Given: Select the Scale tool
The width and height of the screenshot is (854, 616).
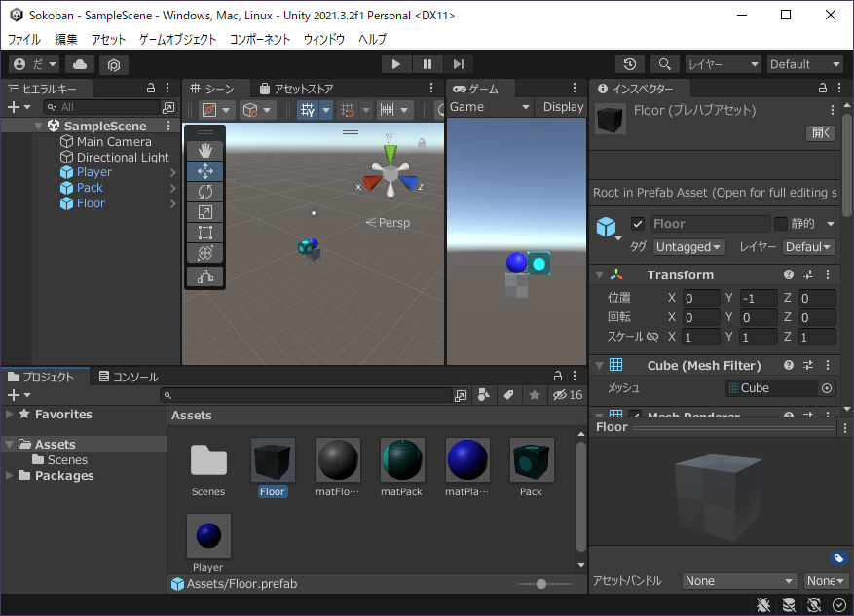Looking at the screenshot, I should (205, 212).
